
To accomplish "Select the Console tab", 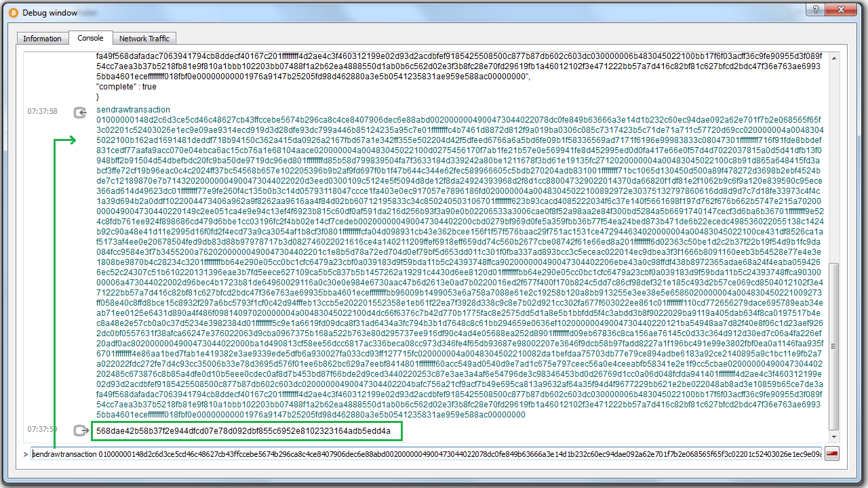I will 90,39.
